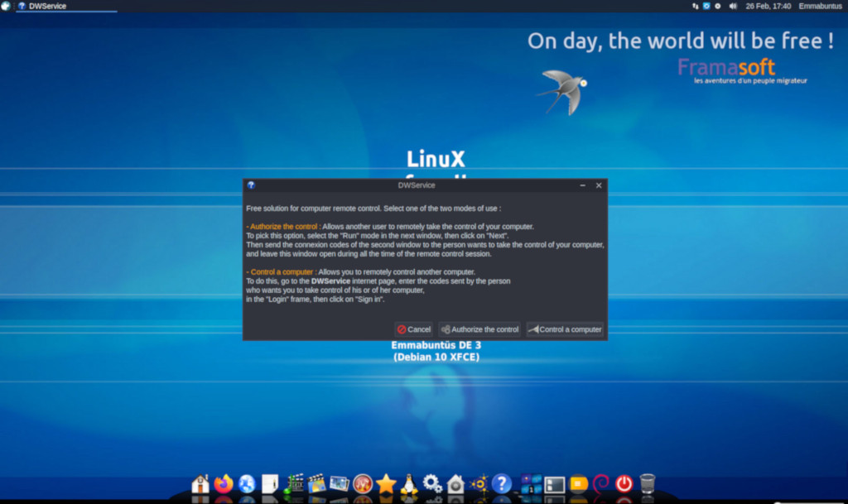Open the gears settings icon in dock
This screenshot has width=848, height=504.
(432, 483)
